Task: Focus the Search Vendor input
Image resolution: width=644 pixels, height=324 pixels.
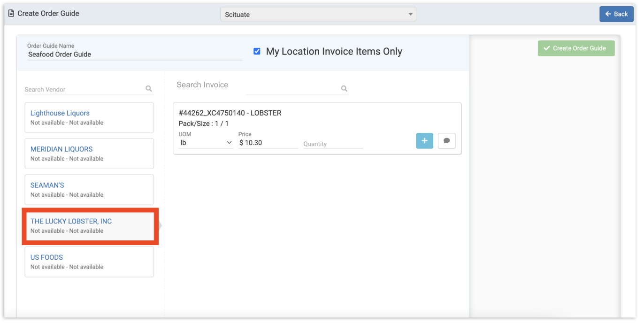Action: click(84, 89)
